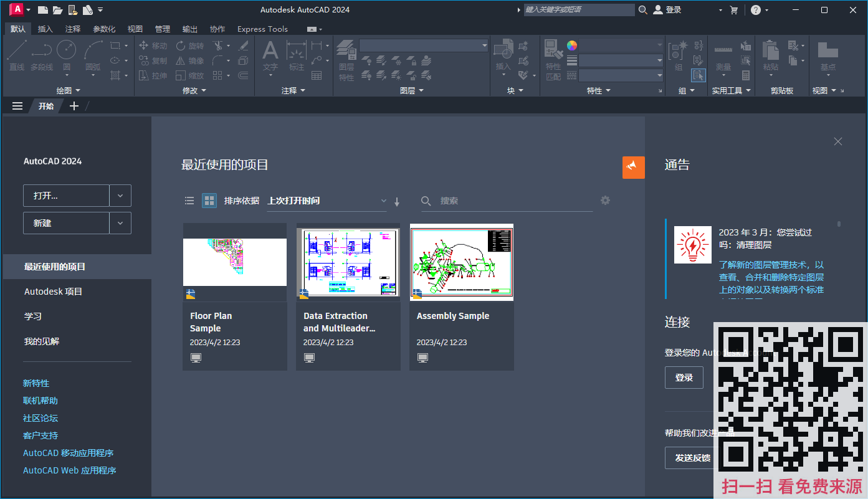Image resolution: width=868 pixels, height=499 pixels.
Task: Open the AutoCAD application menu (red A)
Action: point(17,9)
